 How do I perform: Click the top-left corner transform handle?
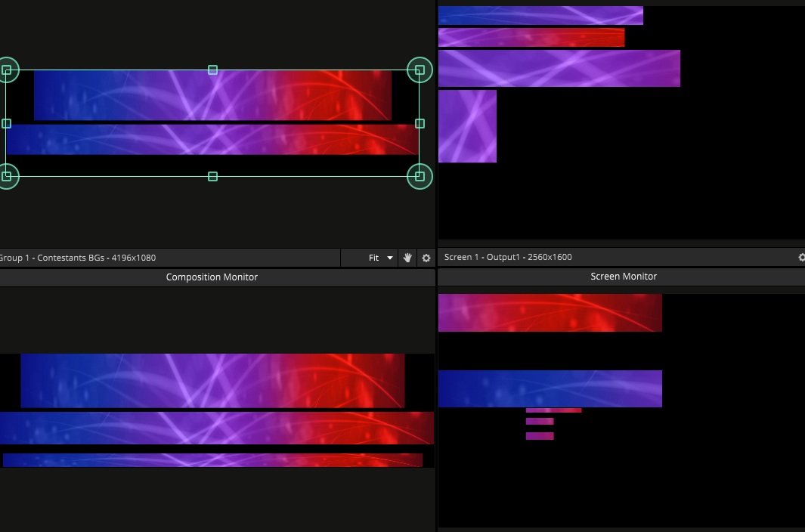pyautogui.click(x=7, y=70)
